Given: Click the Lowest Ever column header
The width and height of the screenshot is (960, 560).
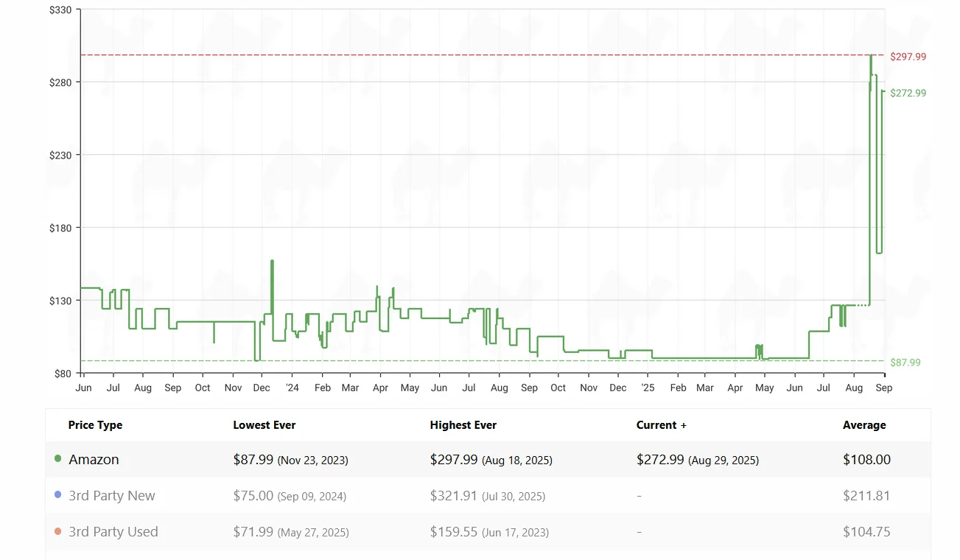Looking at the screenshot, I should point(264,425).
